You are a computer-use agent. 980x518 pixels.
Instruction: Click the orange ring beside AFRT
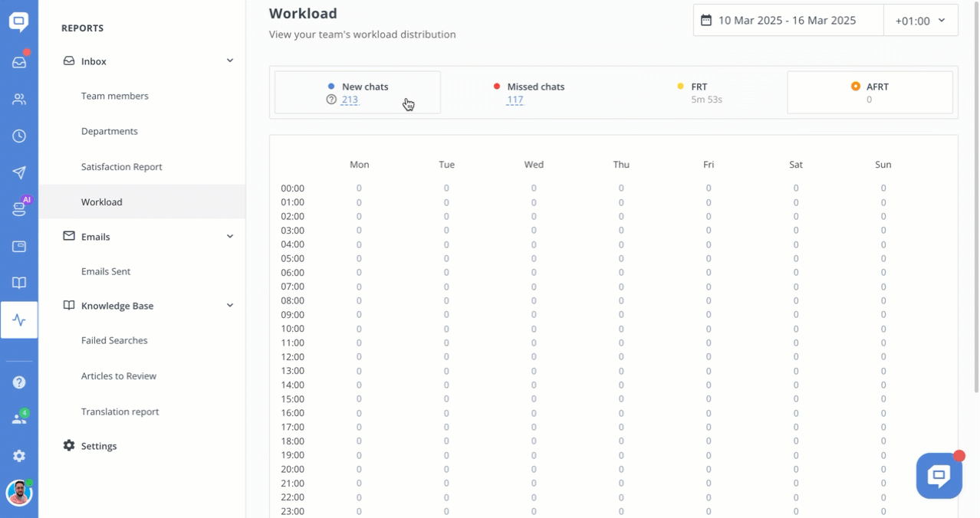pos(856,87)
